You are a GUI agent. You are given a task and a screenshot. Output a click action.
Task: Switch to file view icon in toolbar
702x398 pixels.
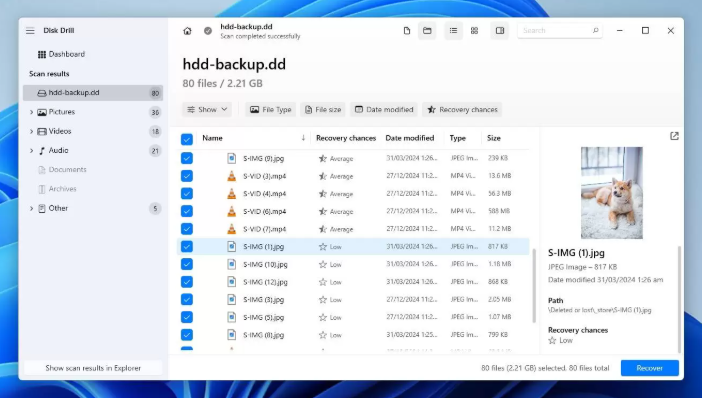pos(407,30)
